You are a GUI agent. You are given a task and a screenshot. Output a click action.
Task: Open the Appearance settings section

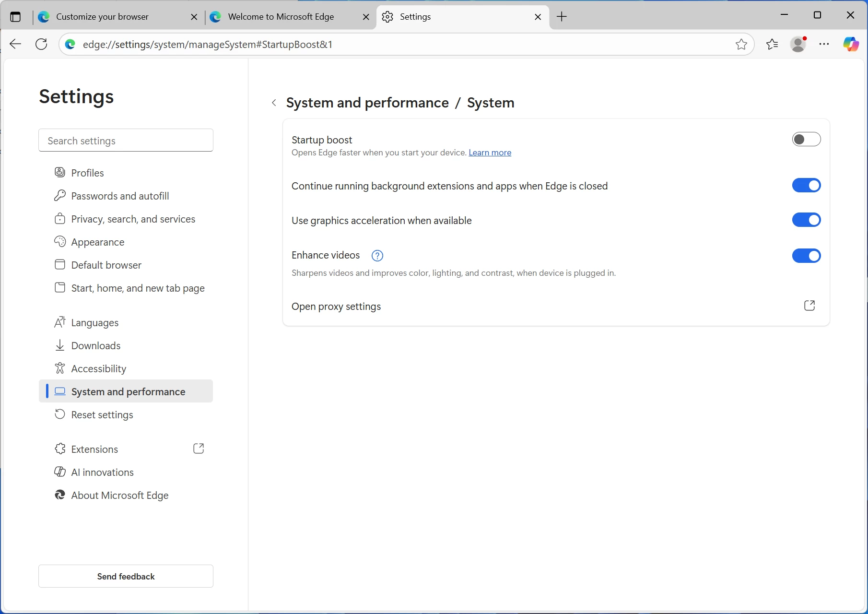(x=97, y=242)
